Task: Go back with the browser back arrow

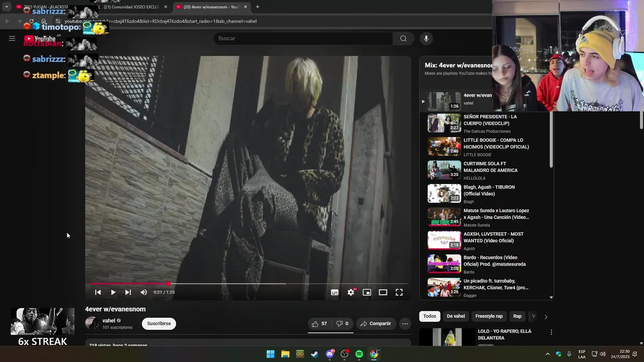Action: (x=7, y=21)
